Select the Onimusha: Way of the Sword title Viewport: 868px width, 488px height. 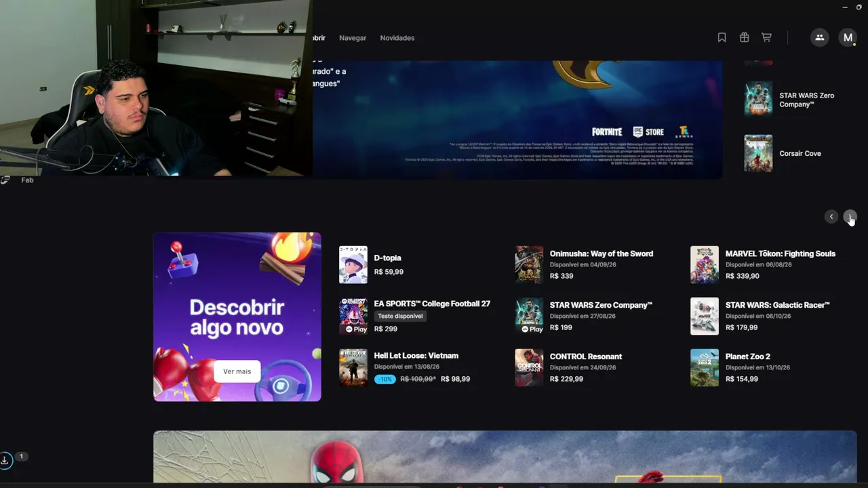coord(601,253)
